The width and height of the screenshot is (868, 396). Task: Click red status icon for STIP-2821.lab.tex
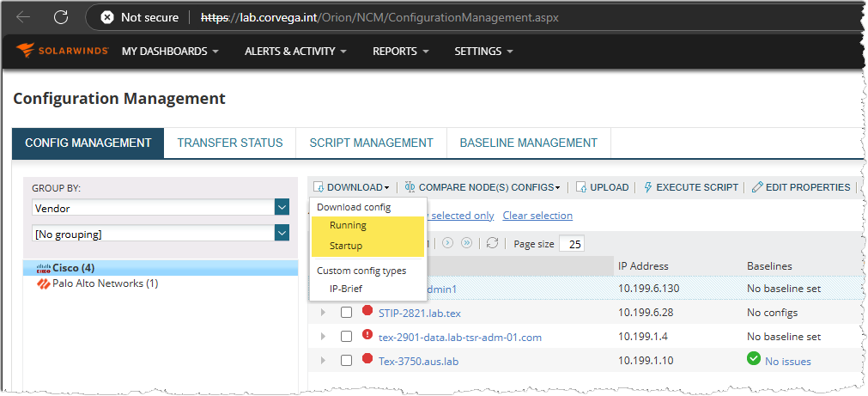(x=367, y=311)
